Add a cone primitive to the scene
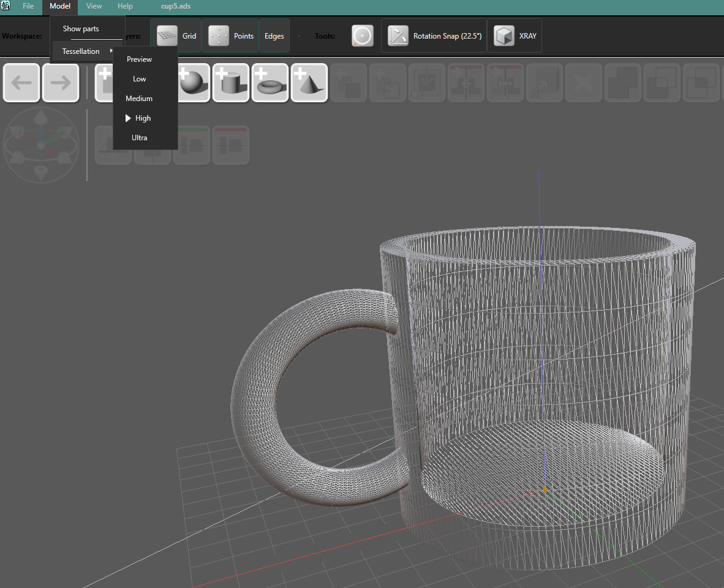This screenshot has width=724, height=588. 309,82
